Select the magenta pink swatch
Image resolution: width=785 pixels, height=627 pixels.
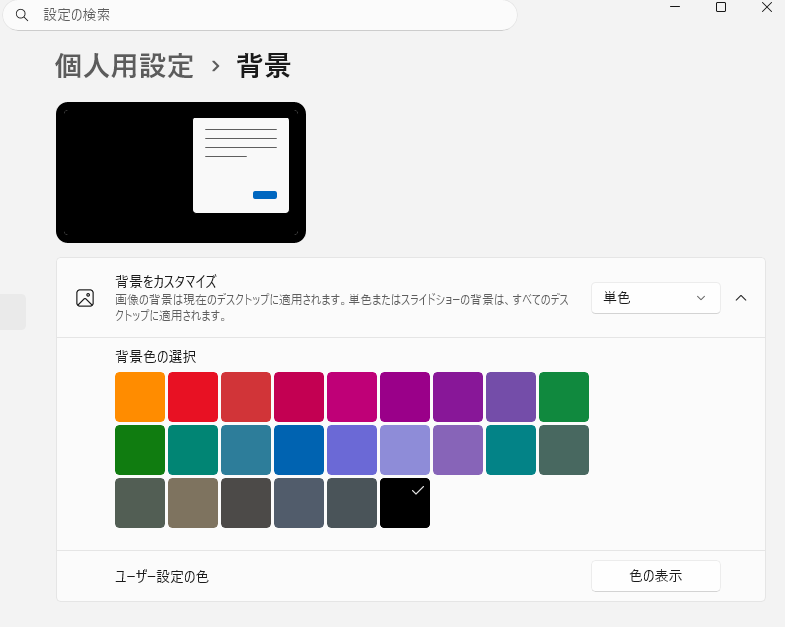[x=352, y=397]
